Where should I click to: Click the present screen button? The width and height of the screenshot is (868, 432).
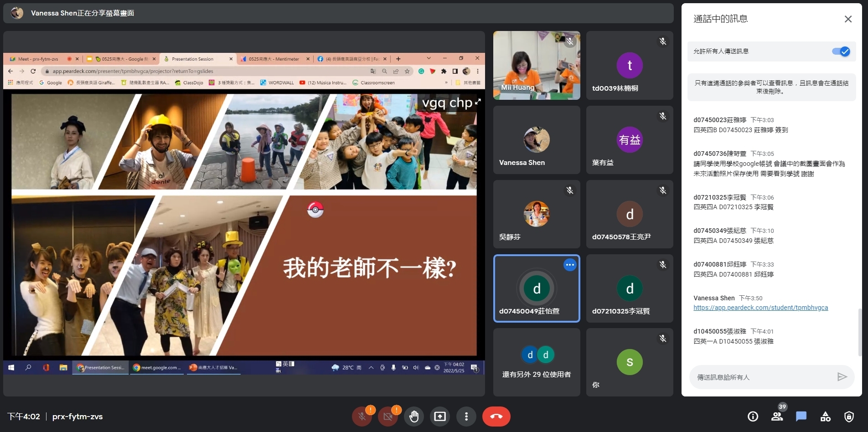point(440,417)
